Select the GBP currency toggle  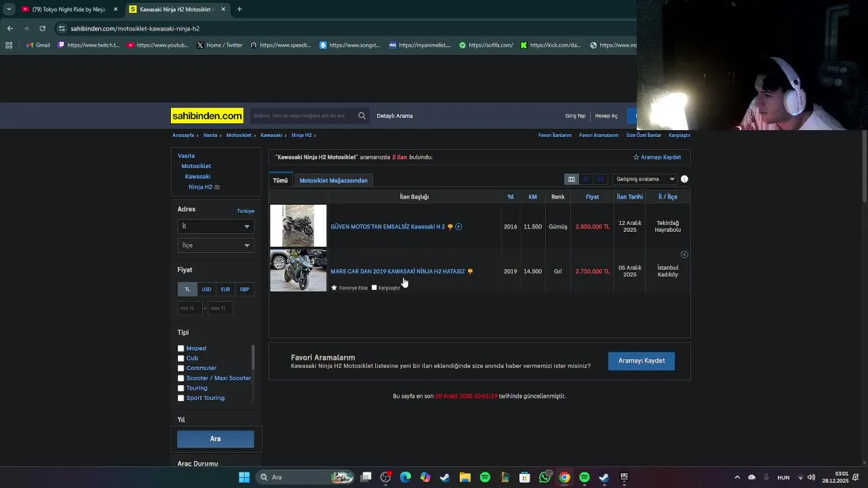click(244, 289)
